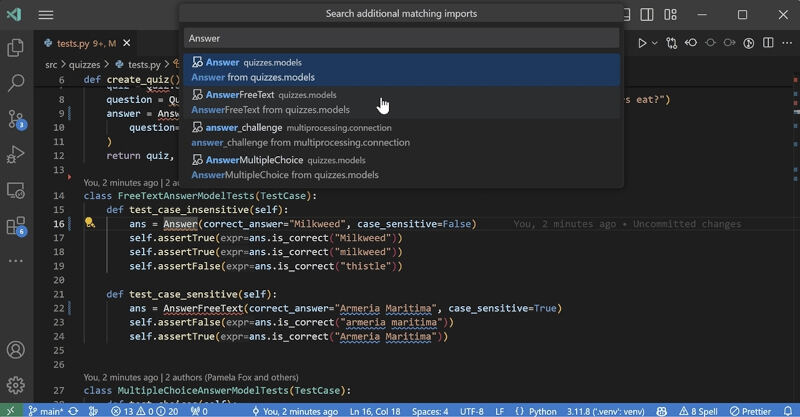Select the tests.py editor tab
The height and width of the screenshot is (417, 800).
point(81,43)
